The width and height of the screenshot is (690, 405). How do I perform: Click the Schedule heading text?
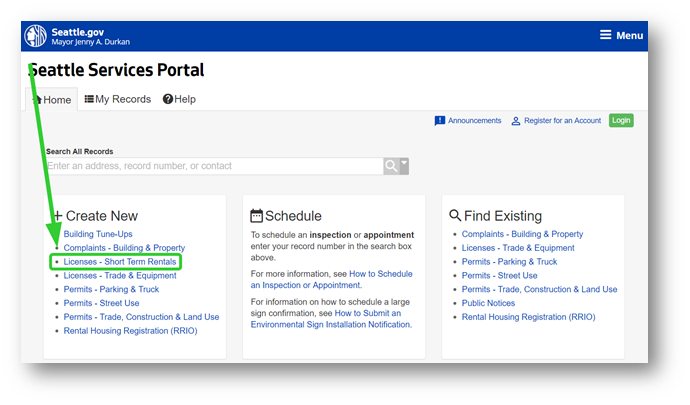click(293, 216)
